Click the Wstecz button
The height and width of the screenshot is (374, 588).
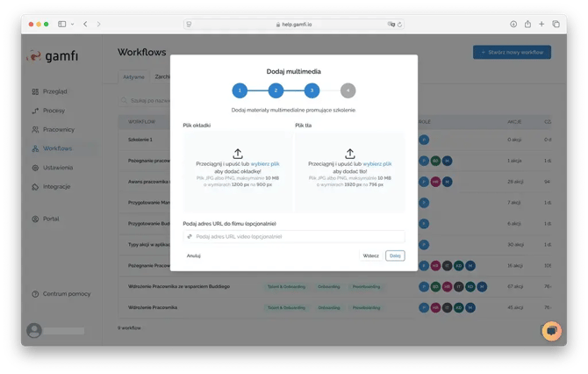point(370,255)
